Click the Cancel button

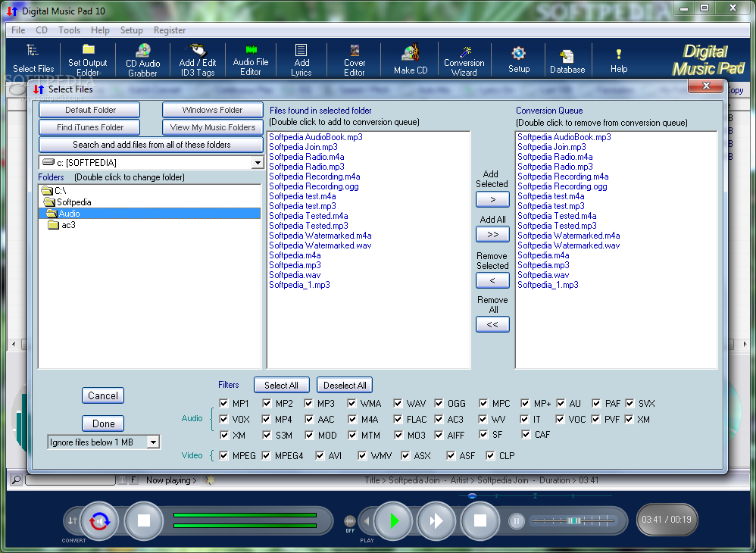click(x=103, y=396)
